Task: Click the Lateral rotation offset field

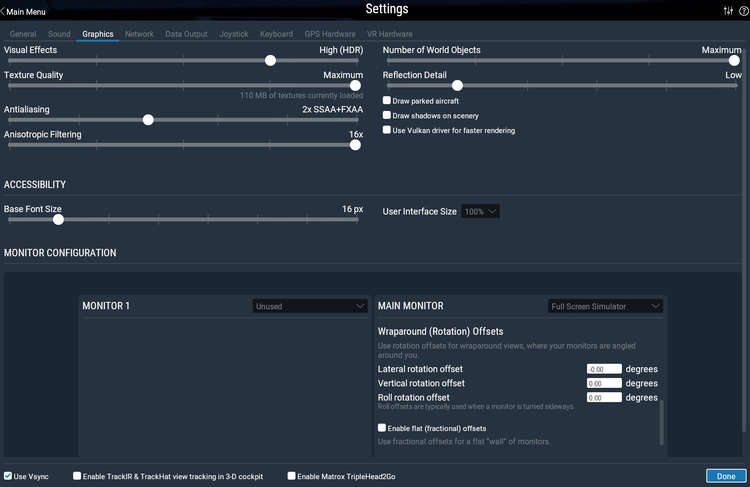Action: (604, 369)
